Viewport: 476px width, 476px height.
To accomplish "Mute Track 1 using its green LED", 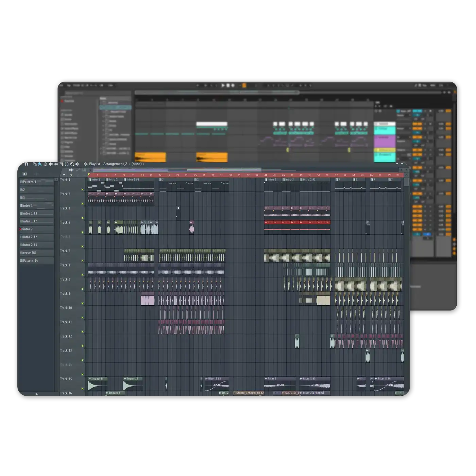I will pos(82,189).
